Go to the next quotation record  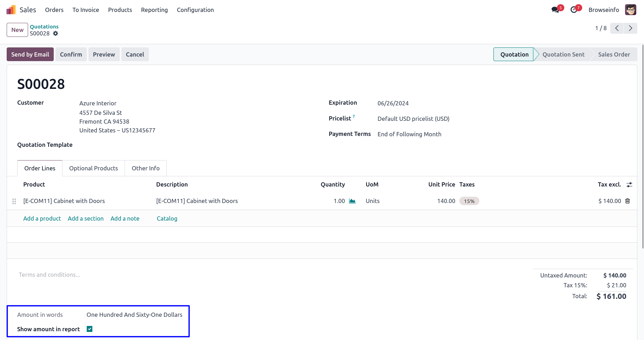(x=630, y=28)
